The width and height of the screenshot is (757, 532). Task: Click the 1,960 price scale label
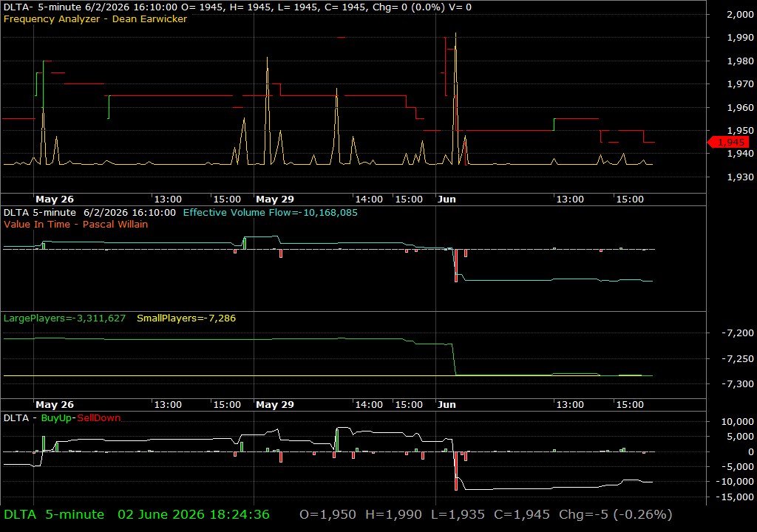[x=740, y=107]
